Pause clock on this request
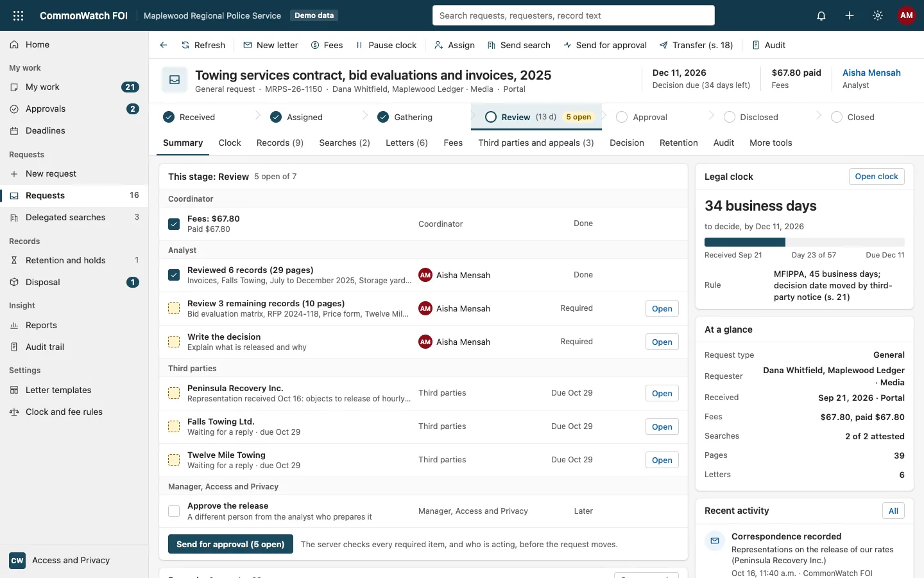The width and height of the screenshot is (924, 578). click(x=386, y=45)
